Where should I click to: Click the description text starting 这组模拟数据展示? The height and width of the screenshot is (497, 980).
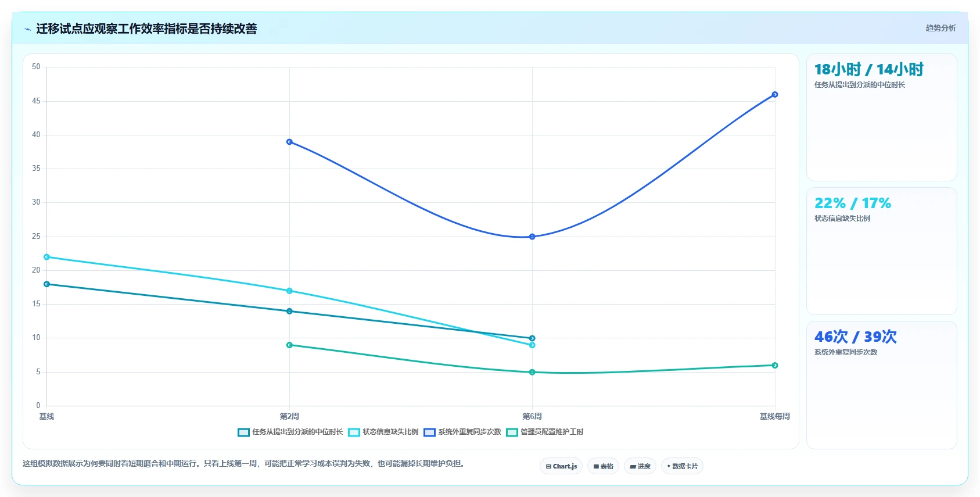point(245,464)
